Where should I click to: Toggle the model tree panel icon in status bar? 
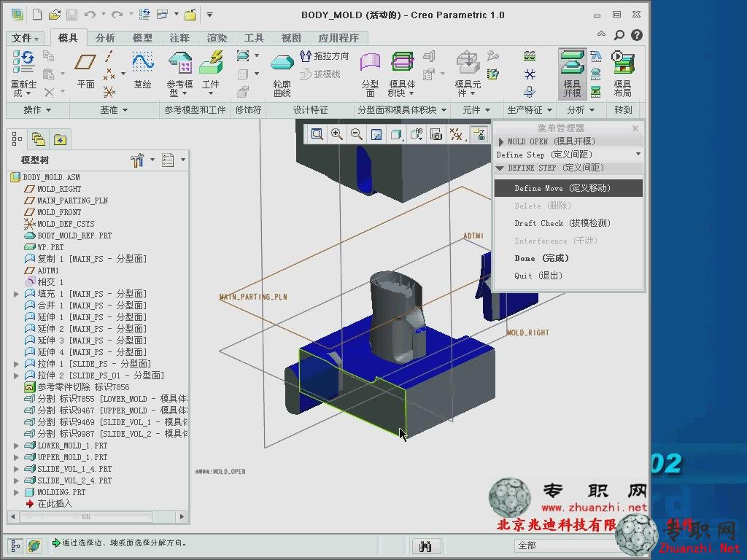click(x=15, y=545)
